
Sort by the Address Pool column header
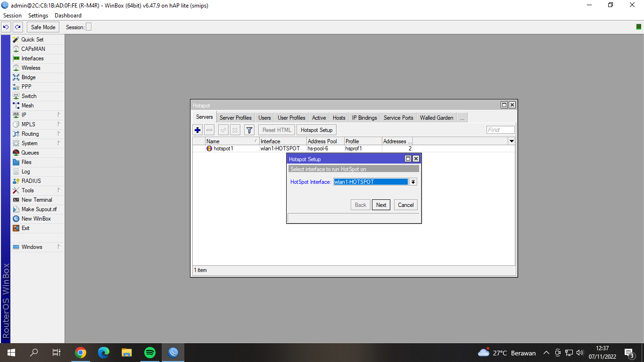325,141
